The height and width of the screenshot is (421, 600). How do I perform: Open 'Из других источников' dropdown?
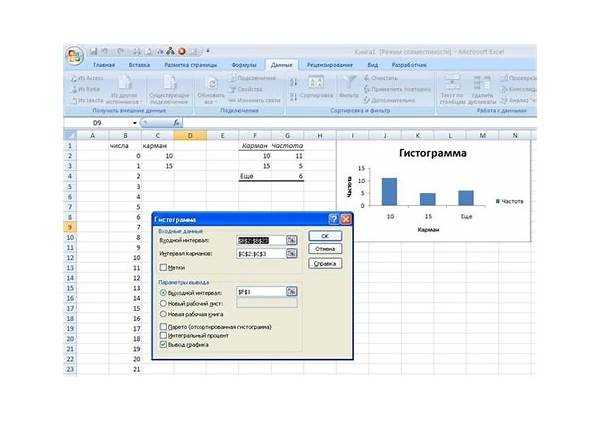click(124, 90)
